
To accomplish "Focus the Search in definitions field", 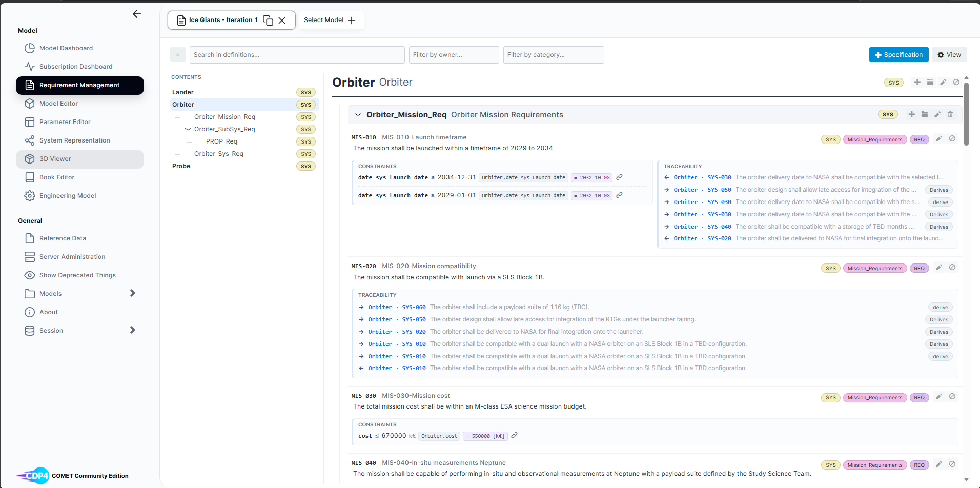I will click(297, 55).
